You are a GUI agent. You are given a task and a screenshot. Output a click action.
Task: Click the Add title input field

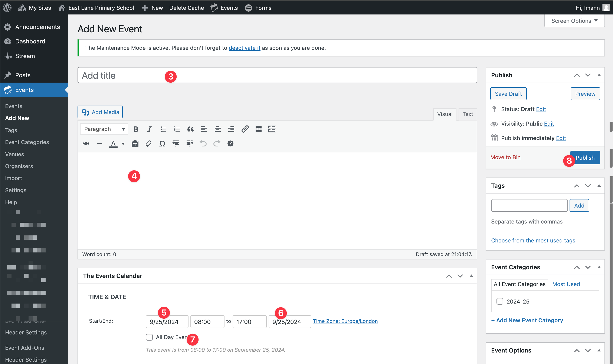click(x=277, y=75)
